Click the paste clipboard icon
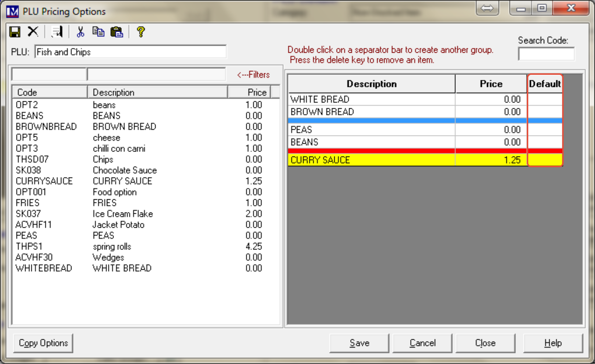 116,32
